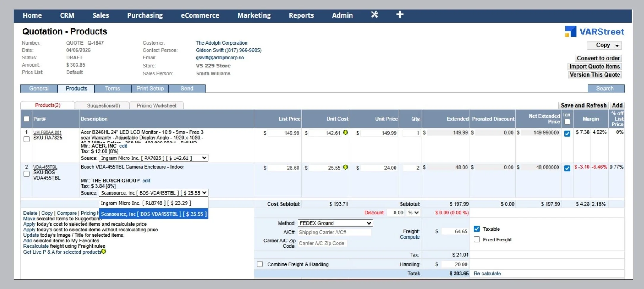Screen dimensions: 644x289
Task: Click the freight Compute link
Action: (409, 237)
